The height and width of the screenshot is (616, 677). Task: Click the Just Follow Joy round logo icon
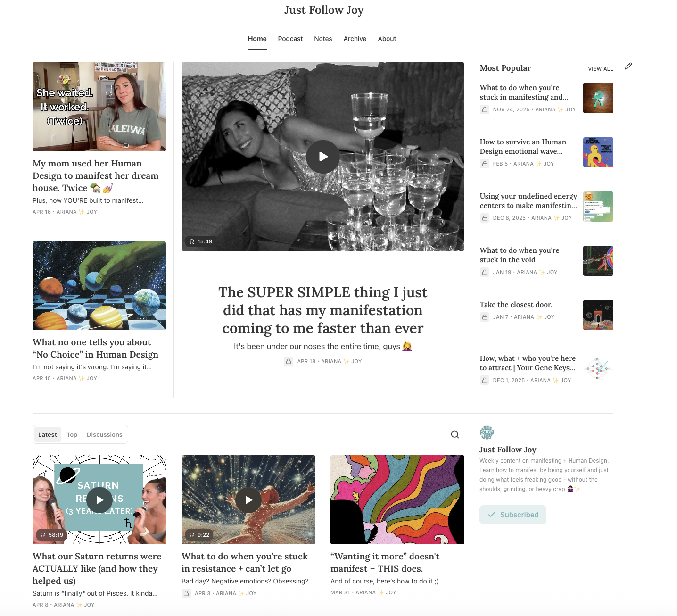(487, 433)
